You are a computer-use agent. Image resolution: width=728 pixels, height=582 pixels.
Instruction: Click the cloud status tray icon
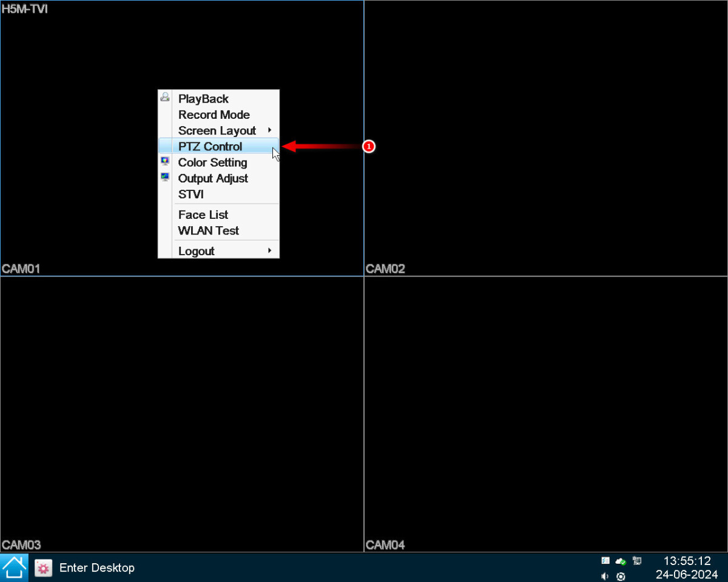pyautogui.click(x=621, y=561)
